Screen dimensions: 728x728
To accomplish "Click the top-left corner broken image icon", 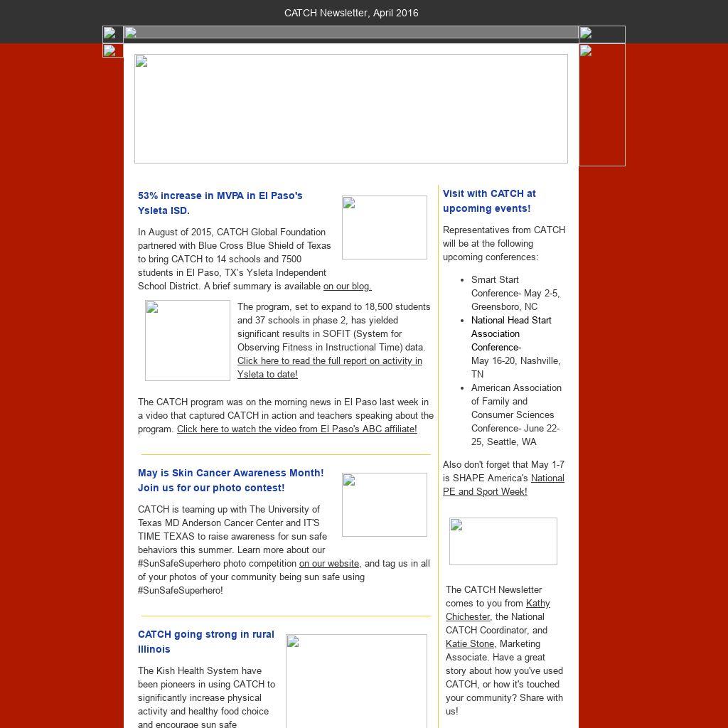I will 112,34.
